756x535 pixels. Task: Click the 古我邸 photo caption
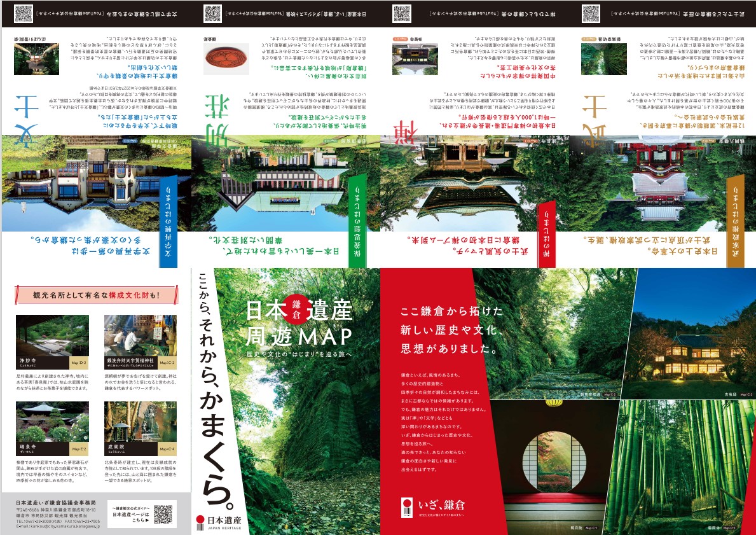tap(738, 394)
